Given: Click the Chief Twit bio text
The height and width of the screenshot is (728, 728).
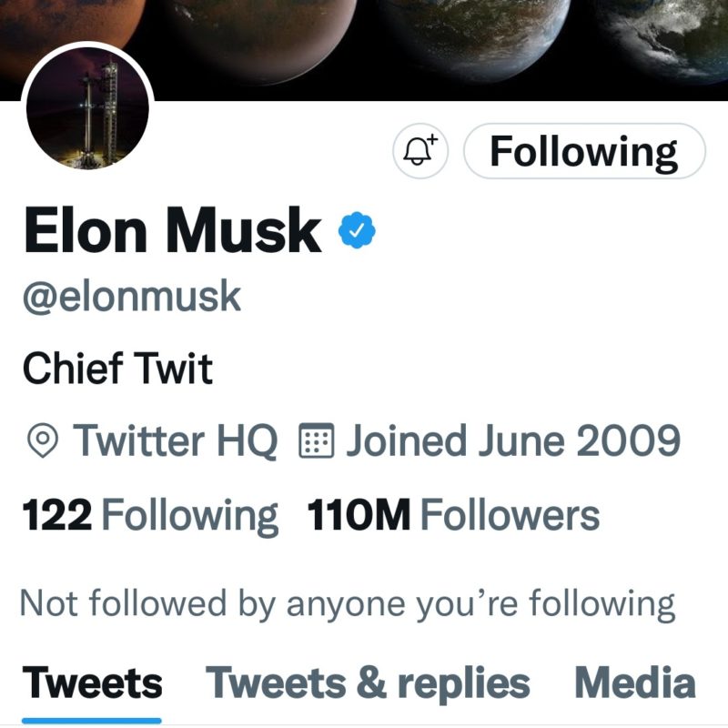Looking at the screenshot, I should 117,369.
